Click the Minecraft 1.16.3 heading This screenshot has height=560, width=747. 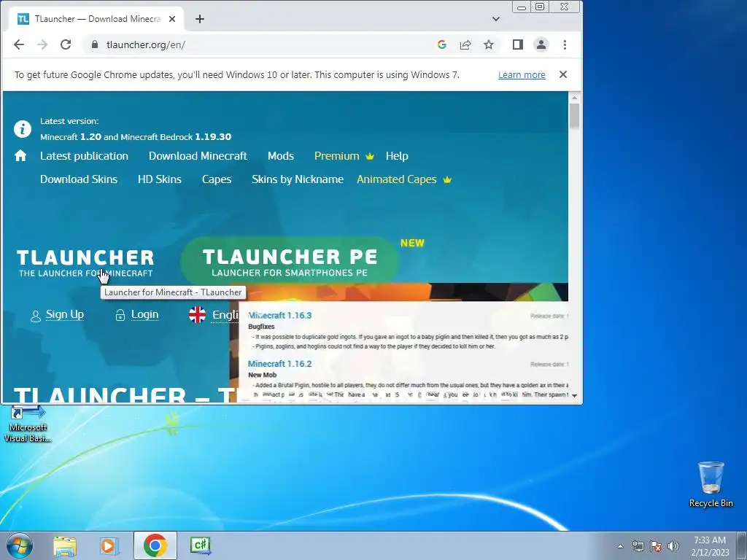tap(279, 315)
